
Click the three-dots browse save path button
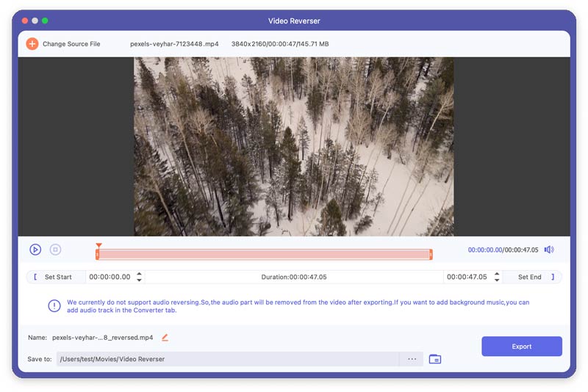pyautogui.click(x=412, y=359)
